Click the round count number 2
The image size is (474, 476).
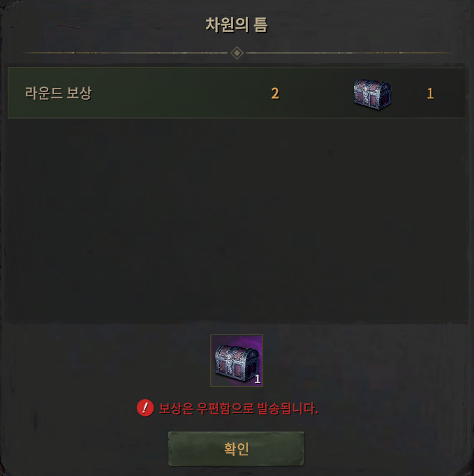pyautogui.click(x=275, y=94)
